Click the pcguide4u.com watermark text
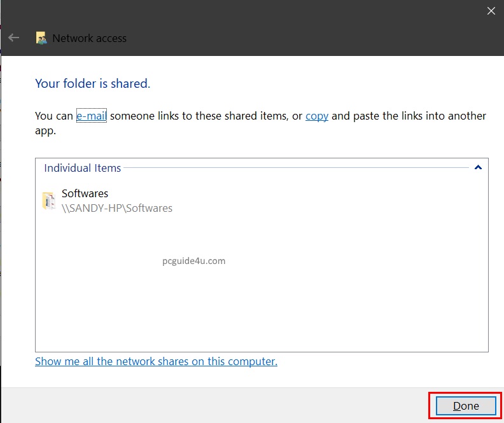The width and height of the screenshot is (504, 423). click(194, 261)
